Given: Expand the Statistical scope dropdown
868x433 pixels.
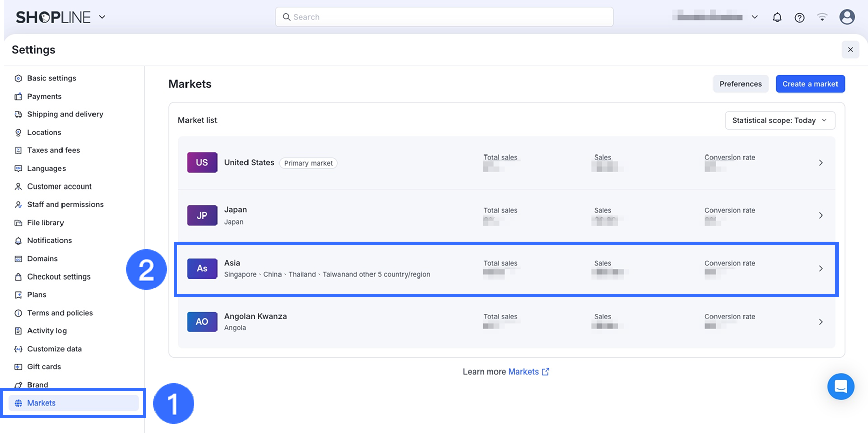Looking at the screenshot, I should click(x=780, y=120).
